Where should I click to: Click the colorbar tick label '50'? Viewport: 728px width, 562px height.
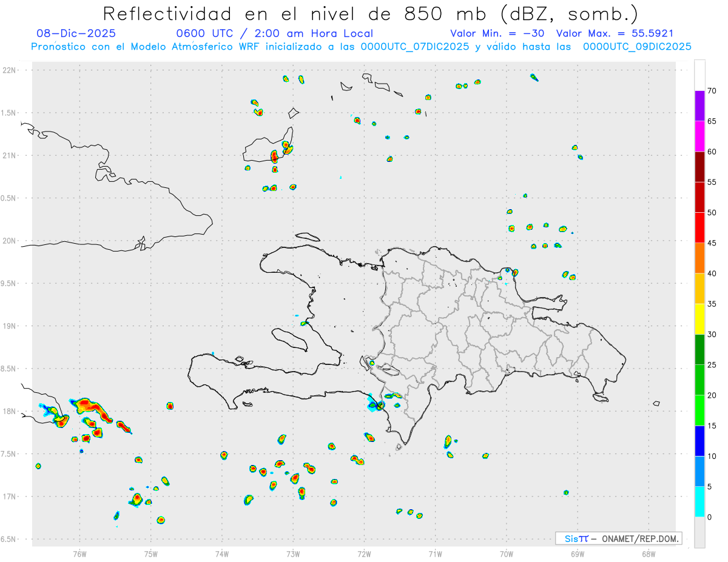pos(712,213)
